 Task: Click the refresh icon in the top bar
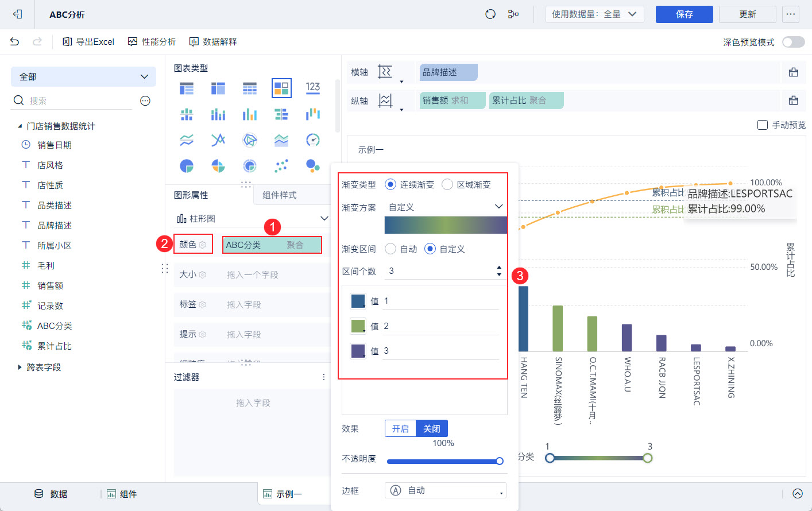pyautogui.click(x=490, y=14)
